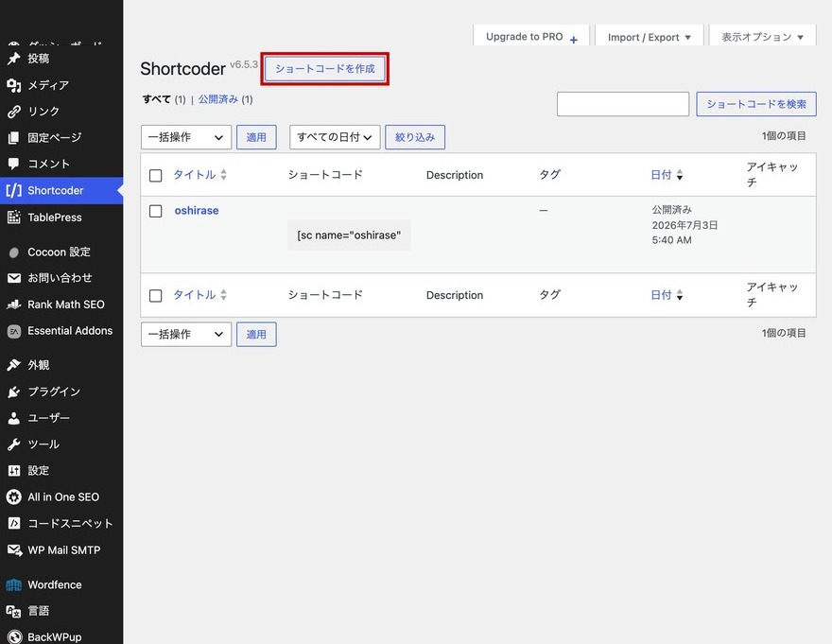Open the bottom 一括操作 bulk action dropdown
832x644 pixels.
click(186, 335)
